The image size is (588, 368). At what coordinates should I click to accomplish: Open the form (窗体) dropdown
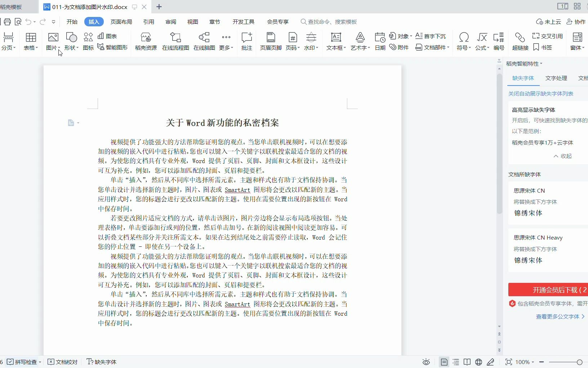577,41
